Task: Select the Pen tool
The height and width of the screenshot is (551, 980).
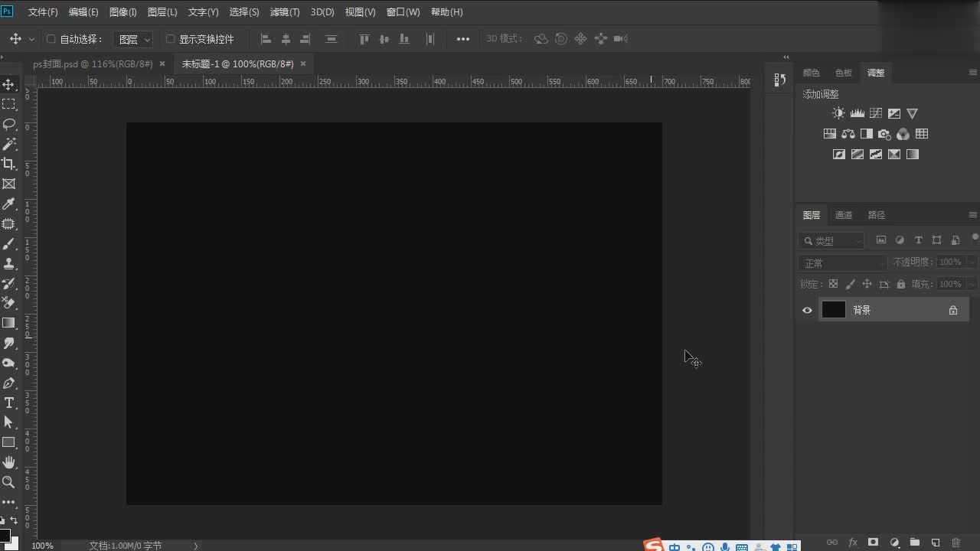Action: [9, 383]
